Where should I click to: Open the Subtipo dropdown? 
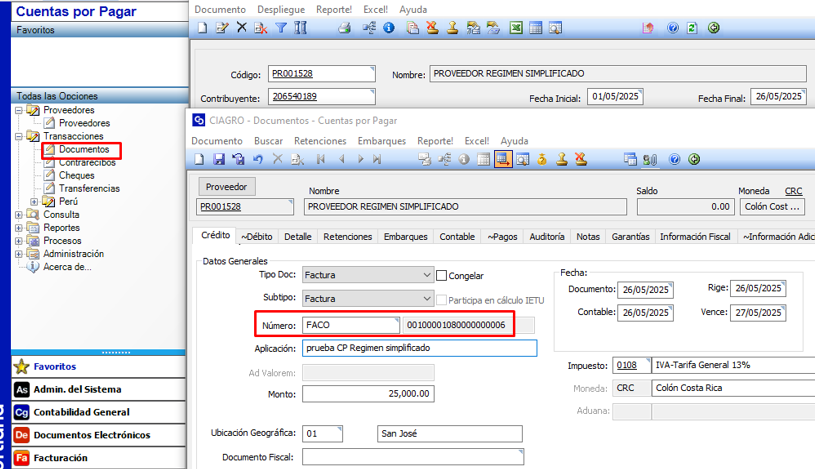[x=426, y=299]
